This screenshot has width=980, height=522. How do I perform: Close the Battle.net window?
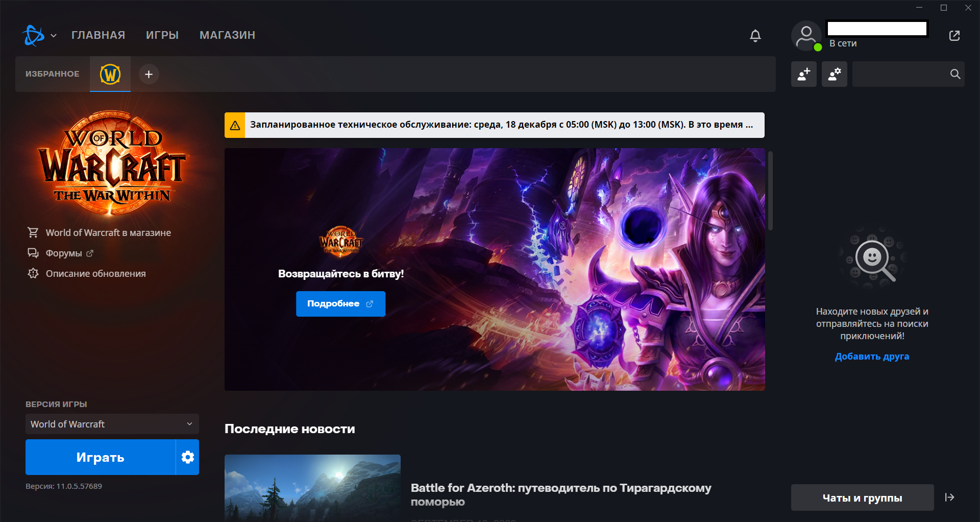968,8
